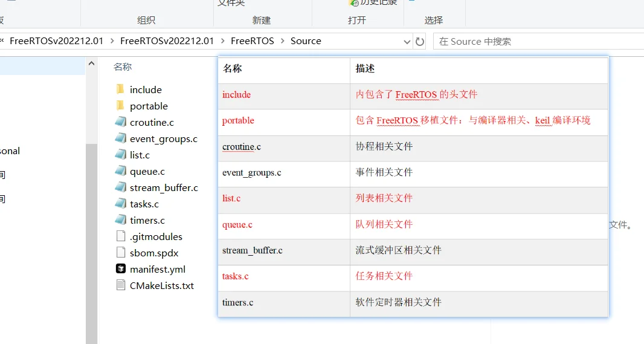Expand the chevron after the FreeRTOS breadcrumb
Viewport: 644px width, 344px height.
pos(283,41)
